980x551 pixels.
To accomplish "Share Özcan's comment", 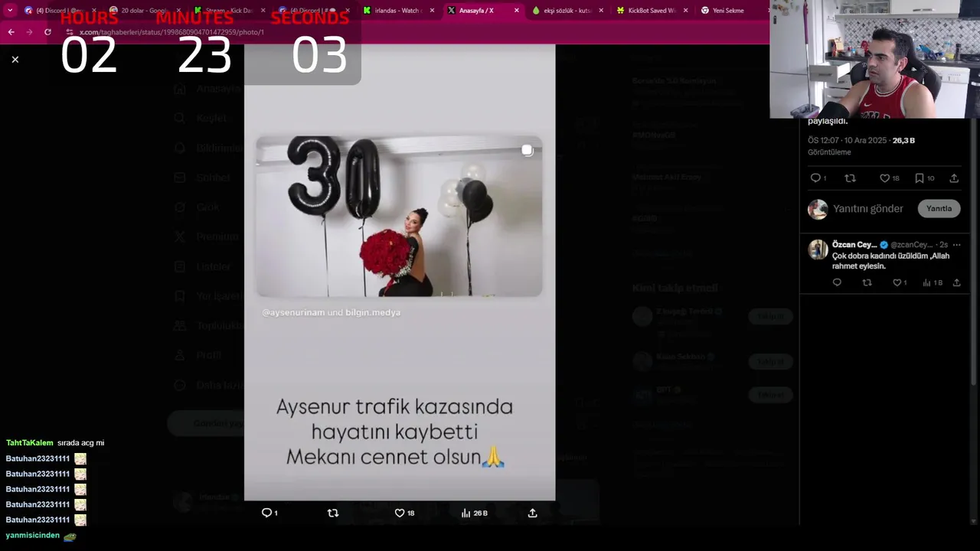I will [x=956, y=282].
